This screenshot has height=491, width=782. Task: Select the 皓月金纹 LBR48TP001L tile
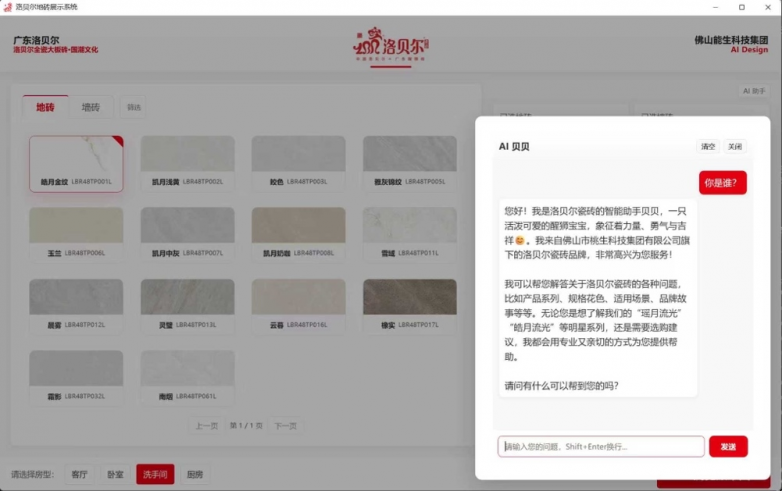coord(76,164)
